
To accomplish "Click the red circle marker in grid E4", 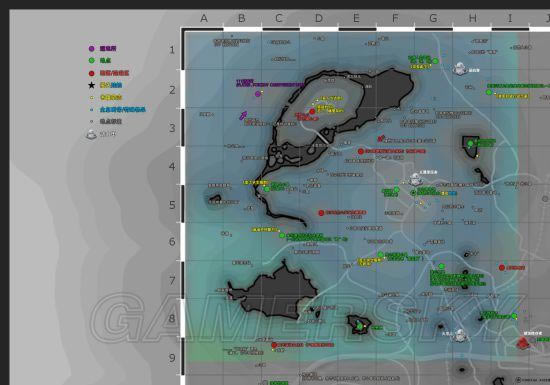I will tap(361, 151).
